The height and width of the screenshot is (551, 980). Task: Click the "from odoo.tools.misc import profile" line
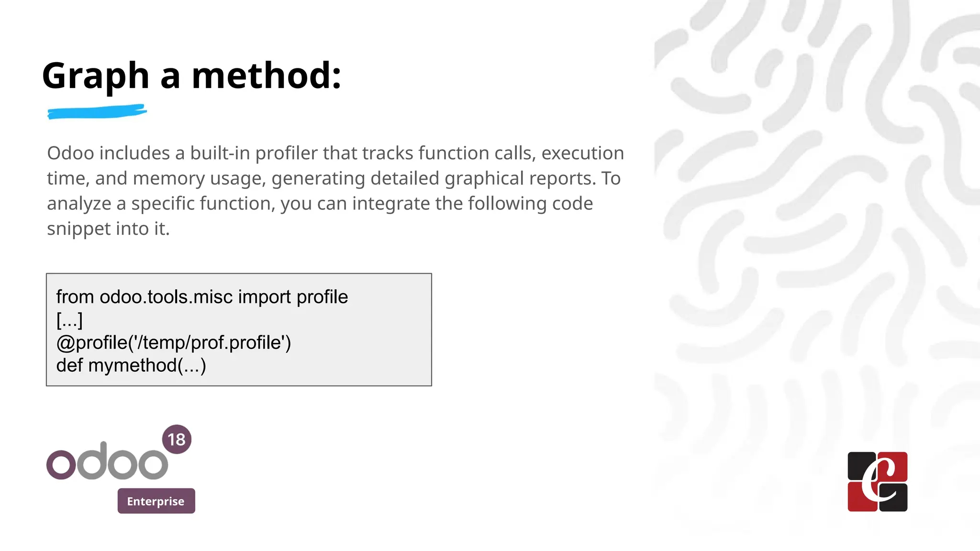tap(202, 297)
